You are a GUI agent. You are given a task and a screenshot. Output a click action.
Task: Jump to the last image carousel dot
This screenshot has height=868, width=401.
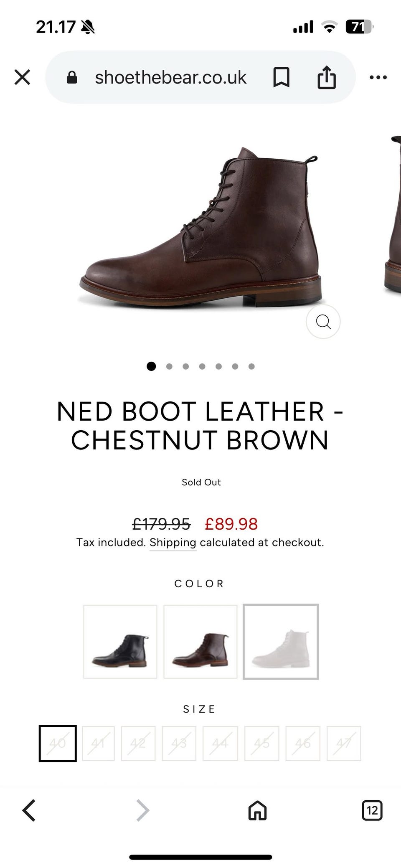(x=251, y=366)
